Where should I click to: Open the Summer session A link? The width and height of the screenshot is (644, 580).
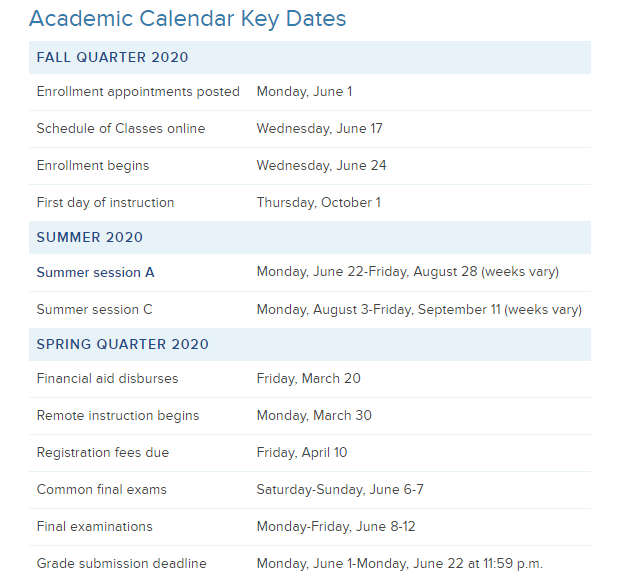coord(95,273)
